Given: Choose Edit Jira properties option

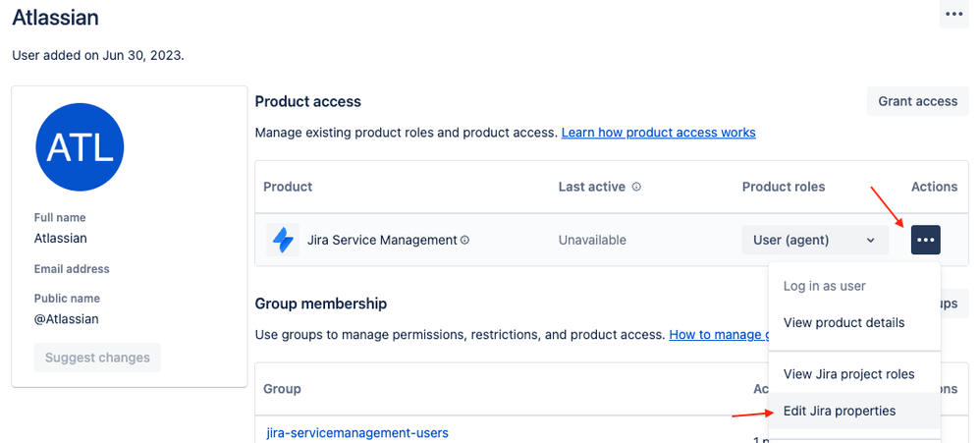Looking at the screenshot, I should pos(839,411).
